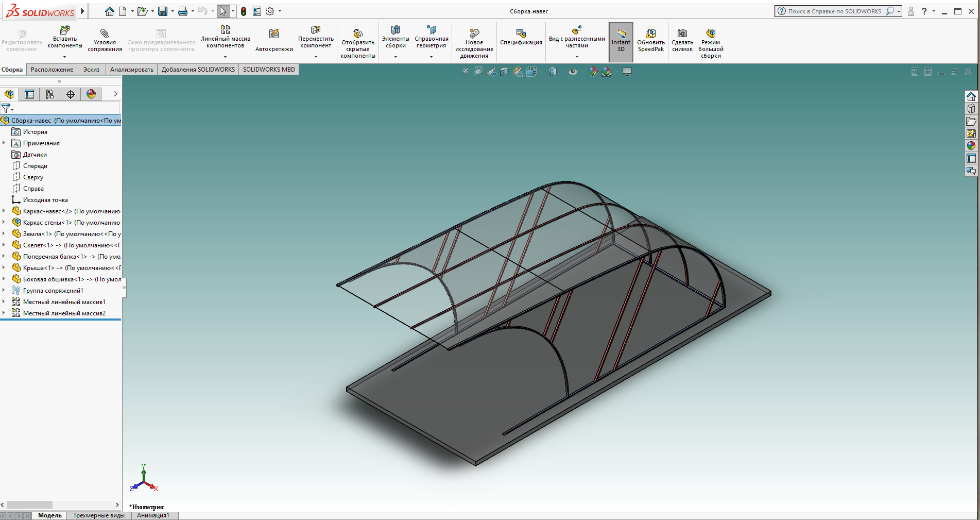Open Appearances color ball in right task pane
Screen dimensions: 980x520
point(971,146)
